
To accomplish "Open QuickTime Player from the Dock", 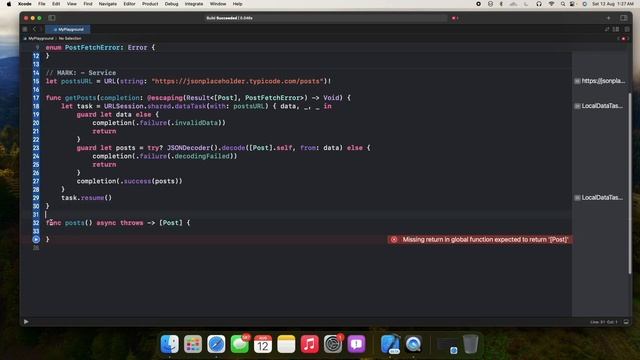I will click(x=413, y=344).
